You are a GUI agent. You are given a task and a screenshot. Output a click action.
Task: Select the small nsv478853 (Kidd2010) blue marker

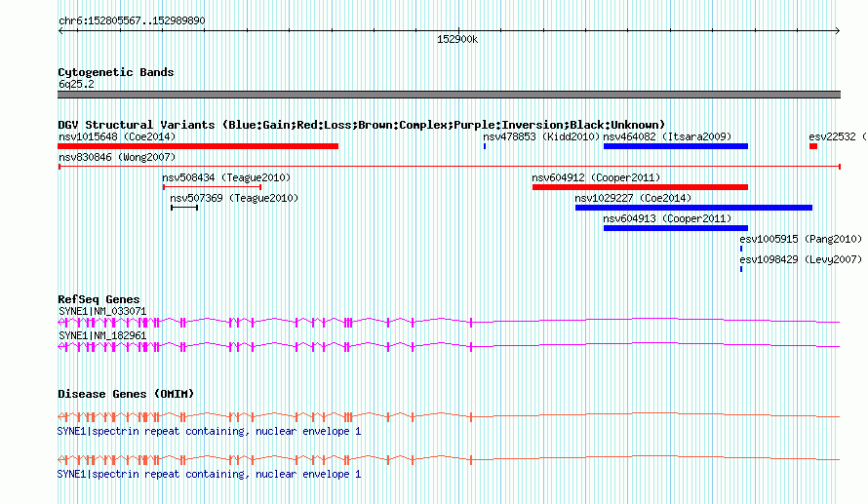coord(485,146)
